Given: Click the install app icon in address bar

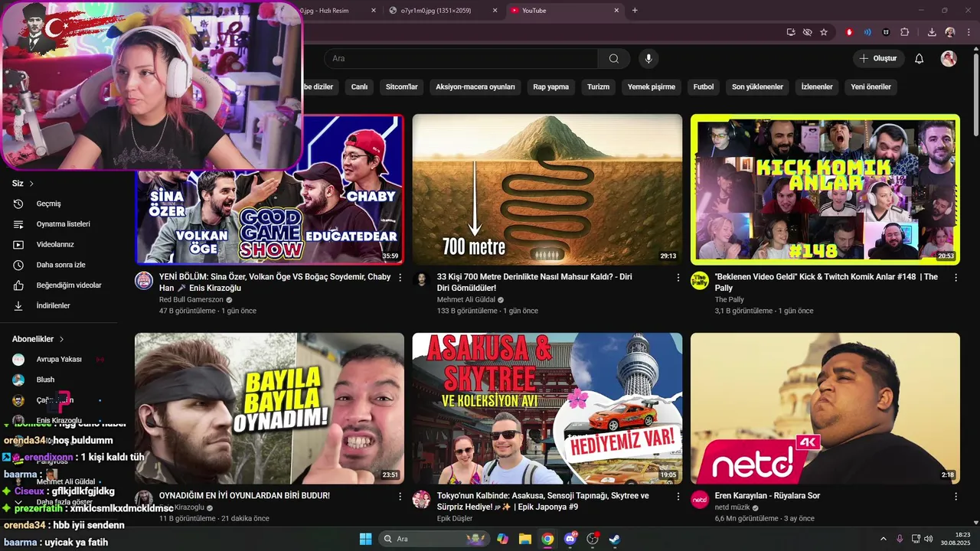Looking at the screenshot, I should 791,32.
